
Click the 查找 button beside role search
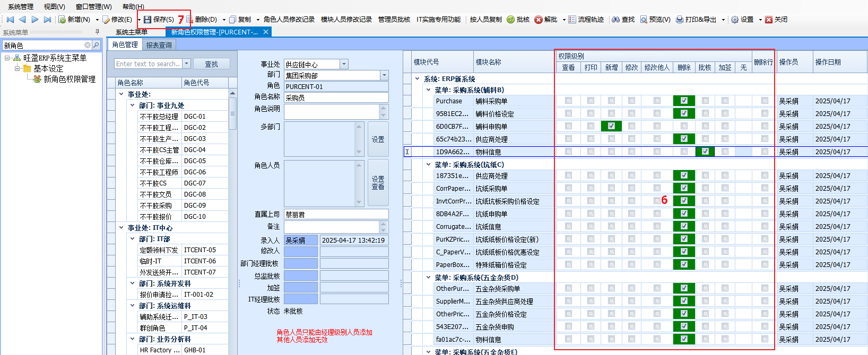[211, 64]
